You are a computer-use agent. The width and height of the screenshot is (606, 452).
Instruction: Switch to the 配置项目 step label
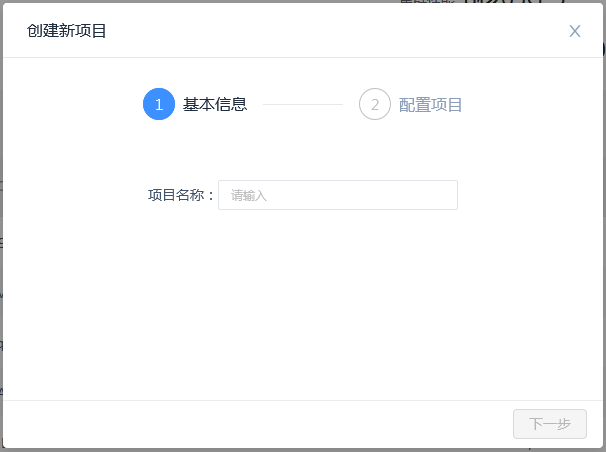431,105
